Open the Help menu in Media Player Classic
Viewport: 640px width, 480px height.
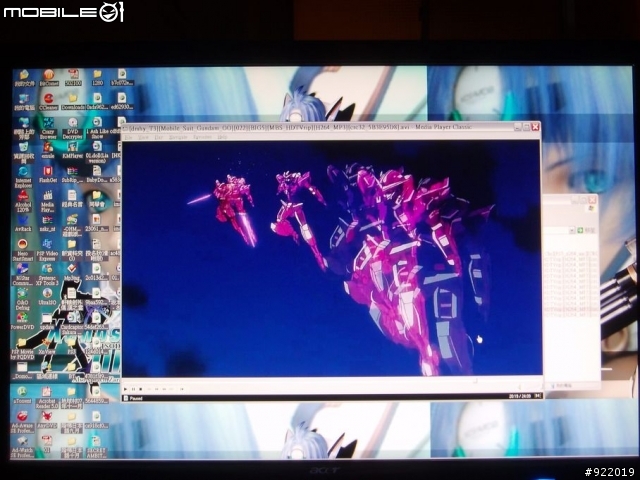pos(222,138)
